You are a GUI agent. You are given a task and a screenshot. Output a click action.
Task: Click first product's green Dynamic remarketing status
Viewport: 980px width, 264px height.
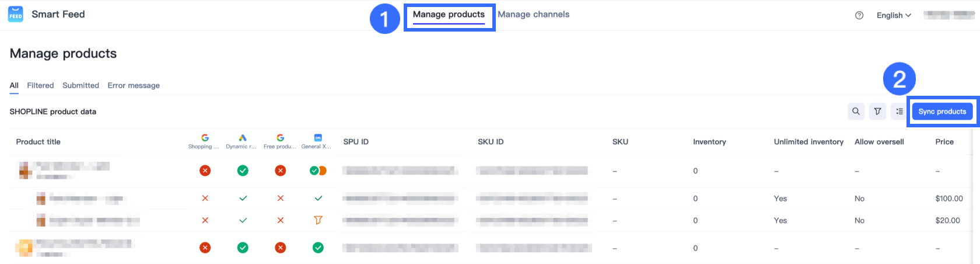243,171
